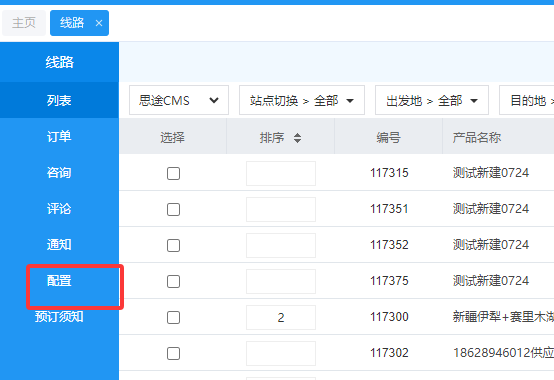Open the 思途CMS dropdown chevron
Viewport: 554px width, 380px height.
[x=214, y=100]
